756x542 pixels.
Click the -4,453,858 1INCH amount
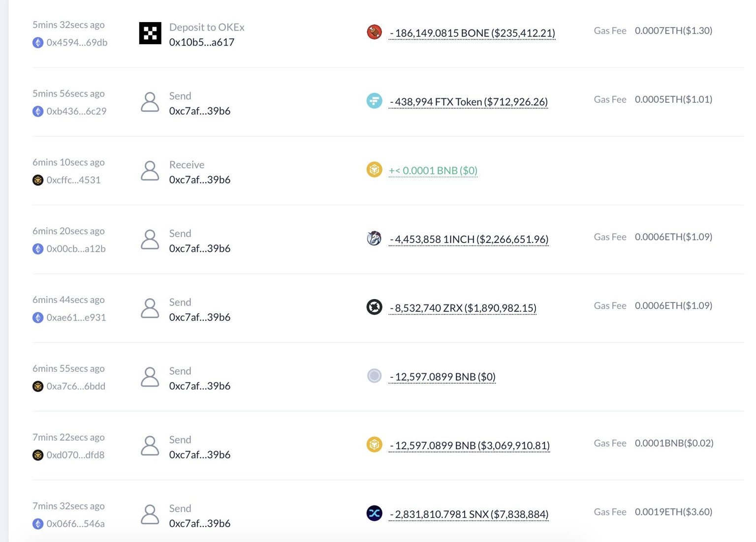(x=469, y=239)
